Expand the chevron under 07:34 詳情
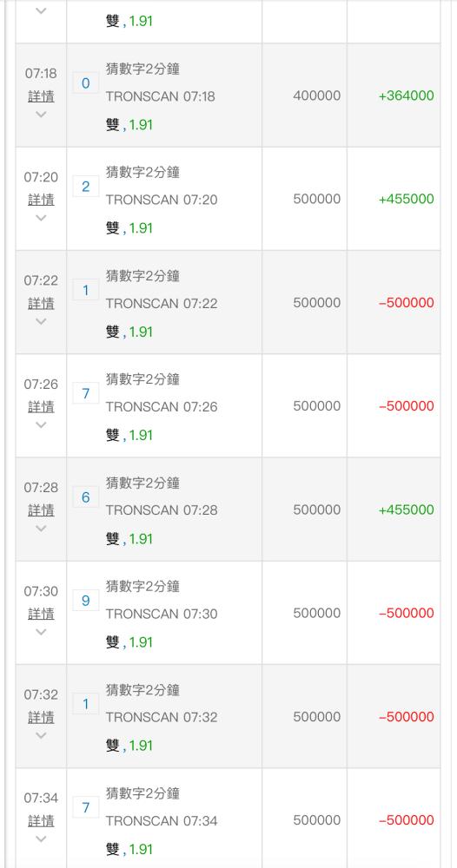457x868 pixels. click(41, 839)
